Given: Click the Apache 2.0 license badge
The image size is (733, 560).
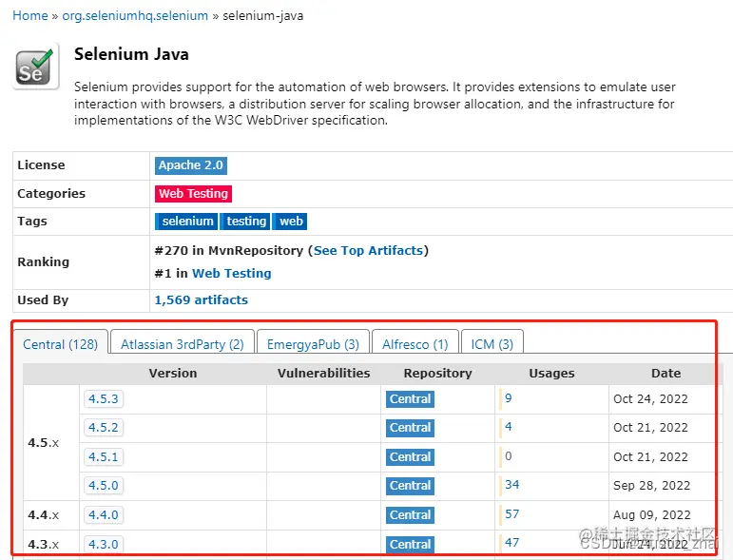Looking at the screenshot, I should pyautogui.click(x=191, y=165).
